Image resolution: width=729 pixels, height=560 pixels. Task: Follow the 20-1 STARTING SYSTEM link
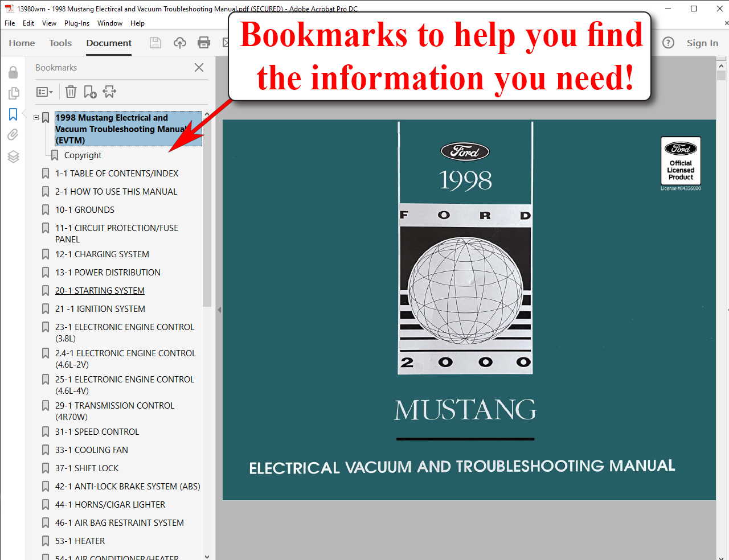(x=100, y=291)
